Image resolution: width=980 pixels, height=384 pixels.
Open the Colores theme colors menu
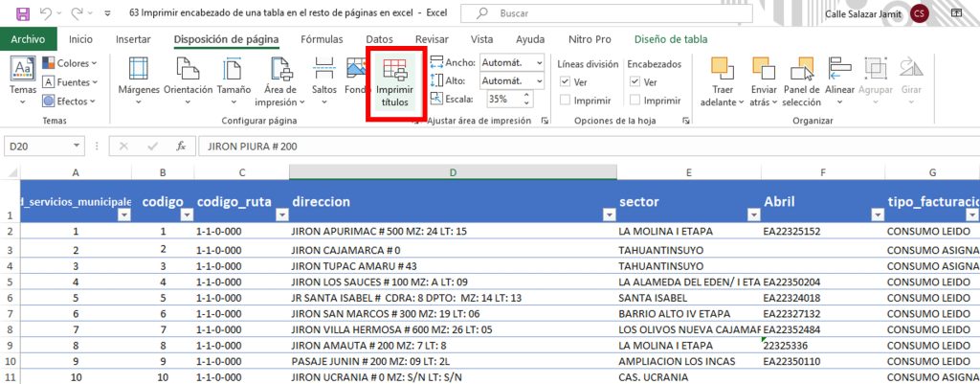coord(70,63)
